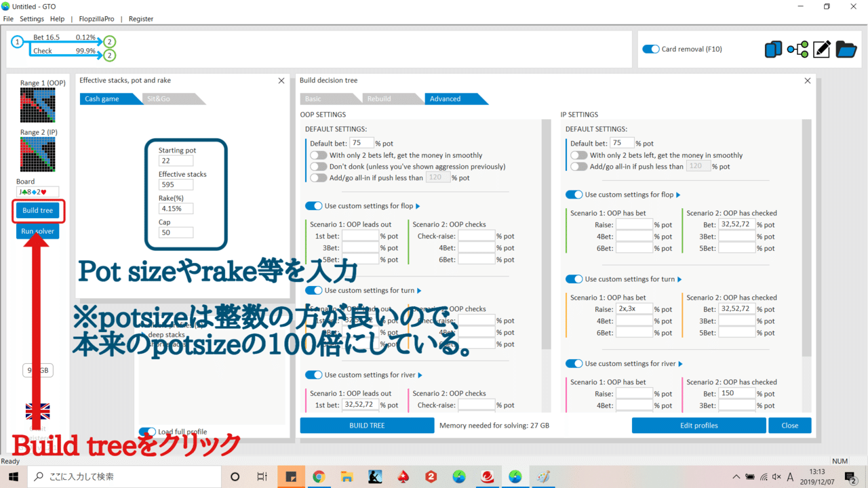Open the Windows Start menu
This screenshot has width=868, height=488.
(x=14, y=476)
